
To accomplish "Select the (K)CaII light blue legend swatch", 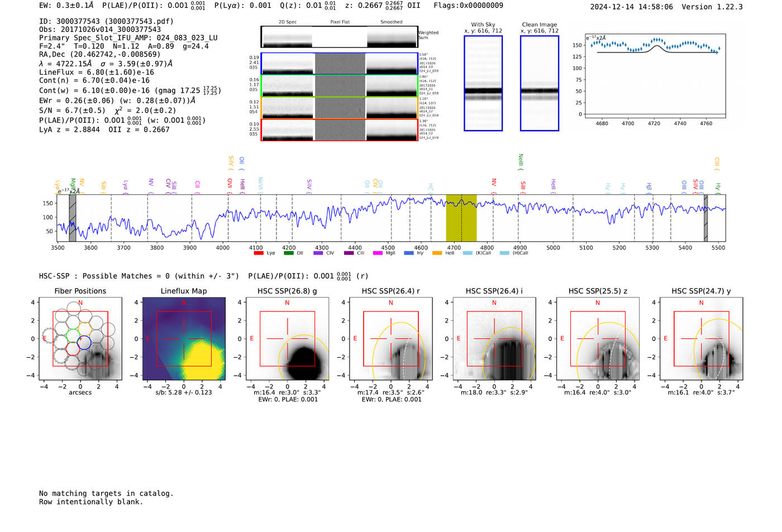I will 468,253.
